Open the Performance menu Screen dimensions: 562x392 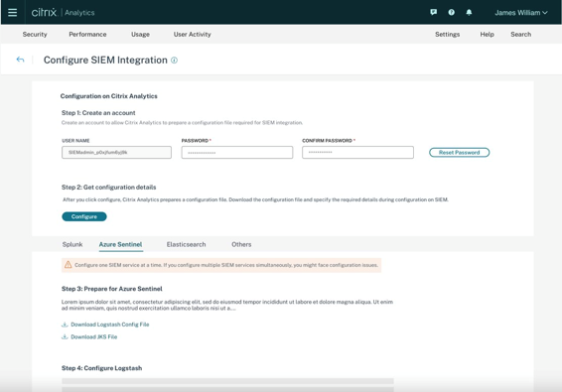87,35
